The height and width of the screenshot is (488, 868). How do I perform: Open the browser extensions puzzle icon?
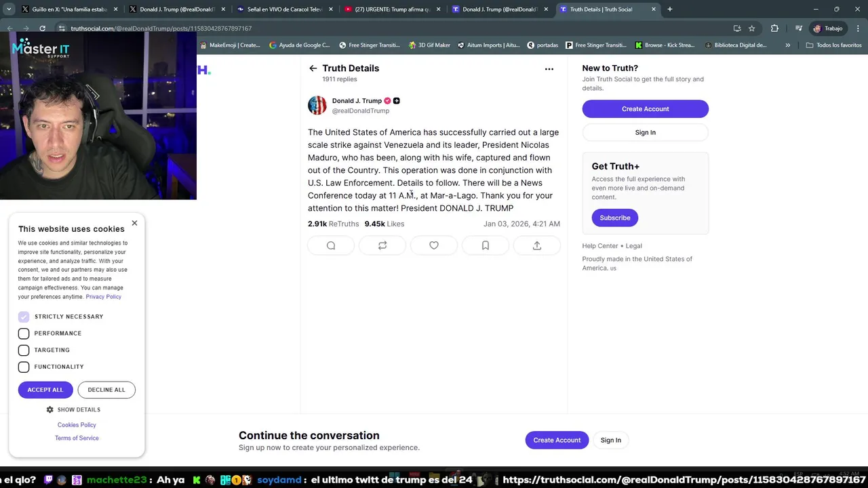774,28
